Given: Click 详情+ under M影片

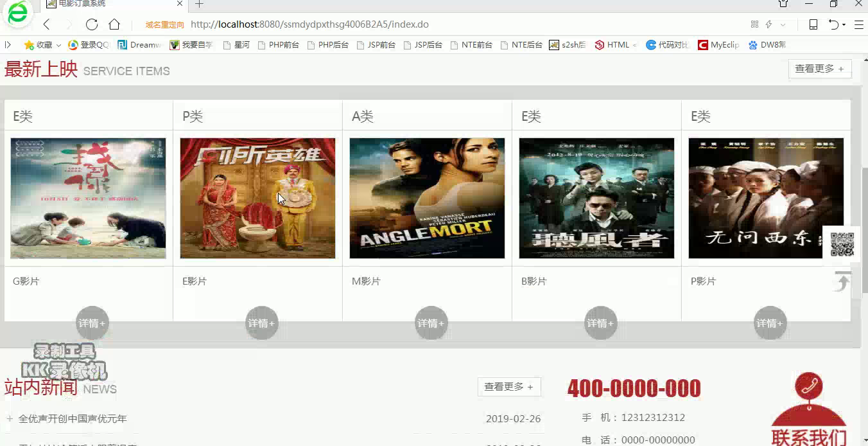Looking at the screenshot, I should (431, 323).
